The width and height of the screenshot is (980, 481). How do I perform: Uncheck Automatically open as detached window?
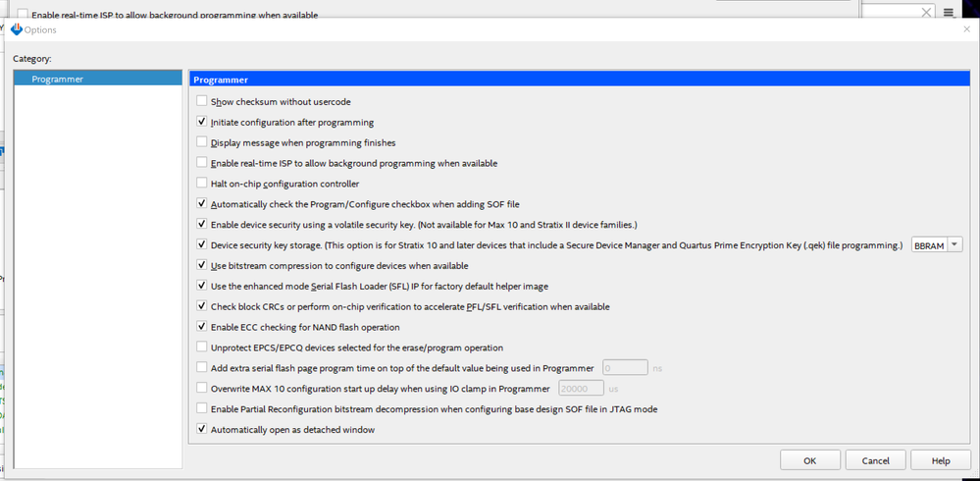(x=202, y=429)
